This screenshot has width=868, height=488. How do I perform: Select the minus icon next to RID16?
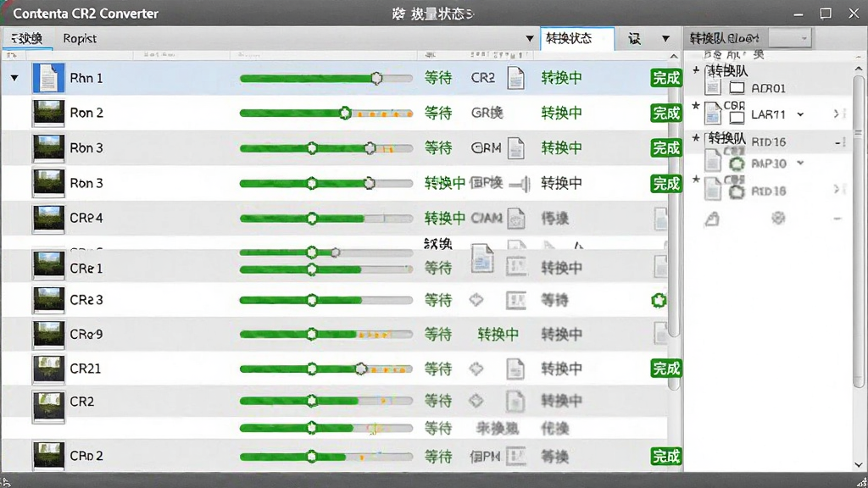(x=838, y=142)
